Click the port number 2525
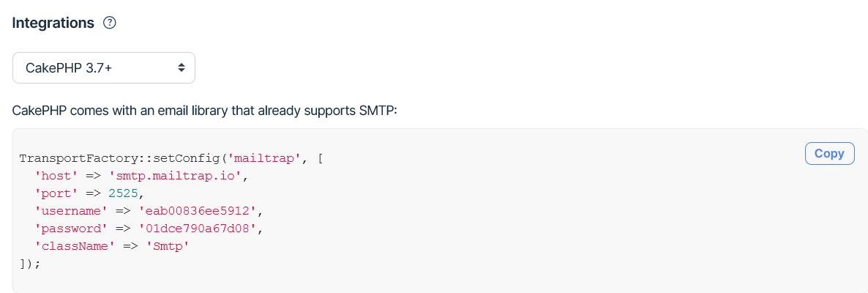The width and height of the screenshot is (868, 293). tap(122, 193)
